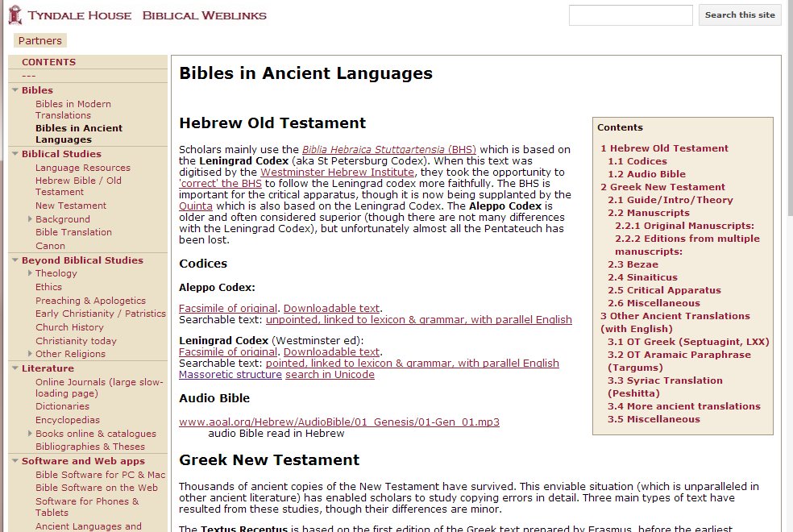Follow the Westminster Hebrew Institute link
Screen dimensions: 793x532
point(338,172)
